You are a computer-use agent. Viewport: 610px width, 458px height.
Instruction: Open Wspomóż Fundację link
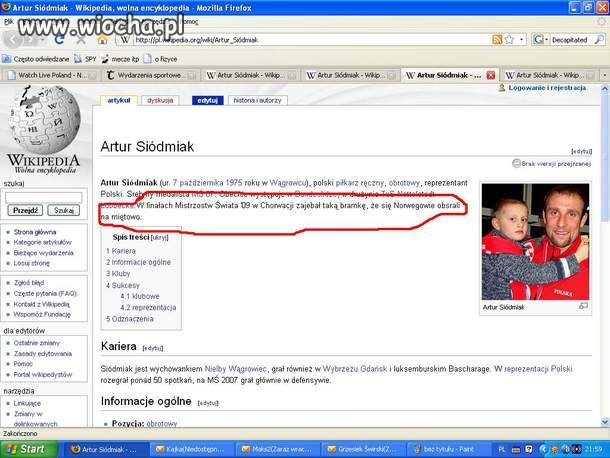(42, 314)
